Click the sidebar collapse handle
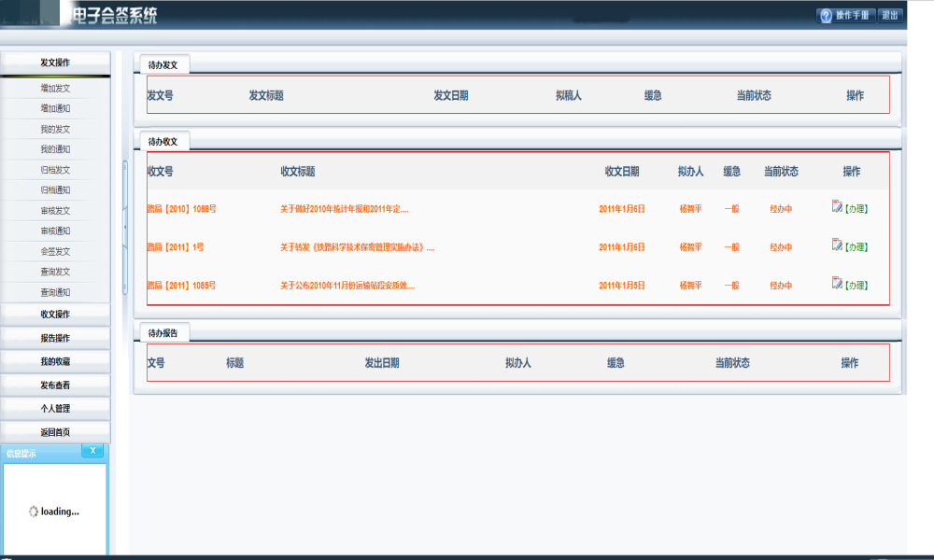The width and height of the screenshot is (934, 560). point(125,227)
